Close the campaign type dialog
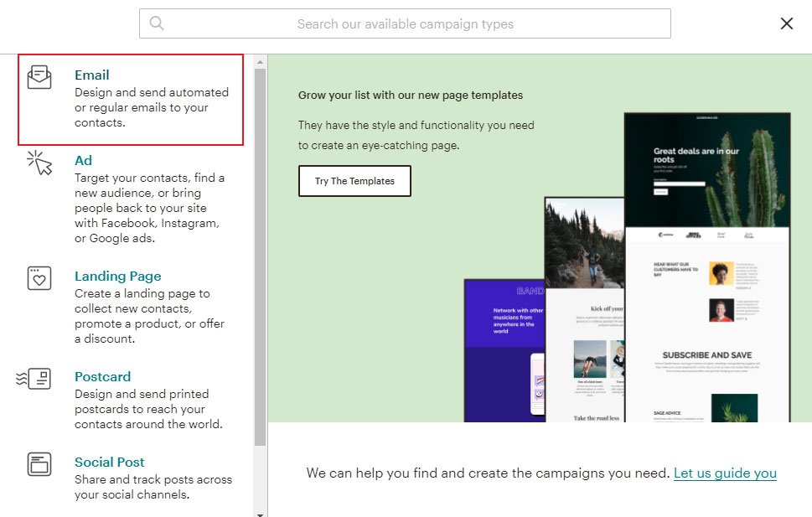Image resolution: width=812 pixels, height=517 pixels. 787,23
